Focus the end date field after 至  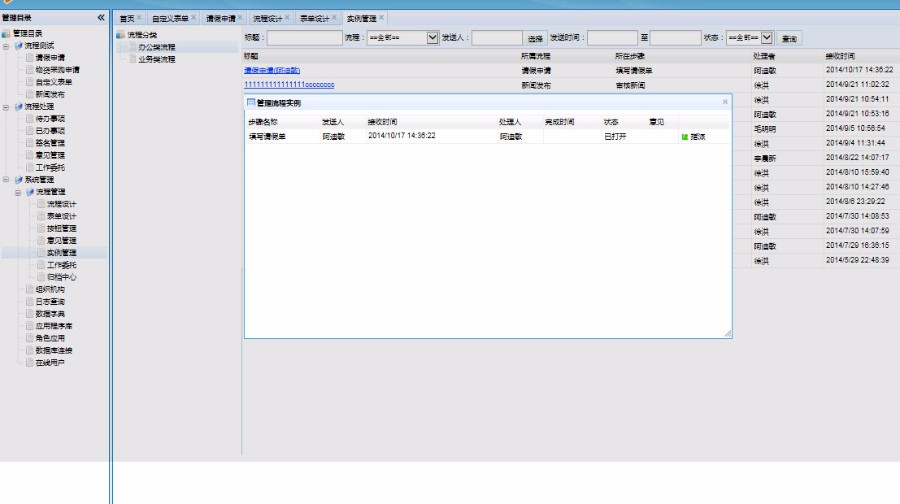click(x=676, y=38)
